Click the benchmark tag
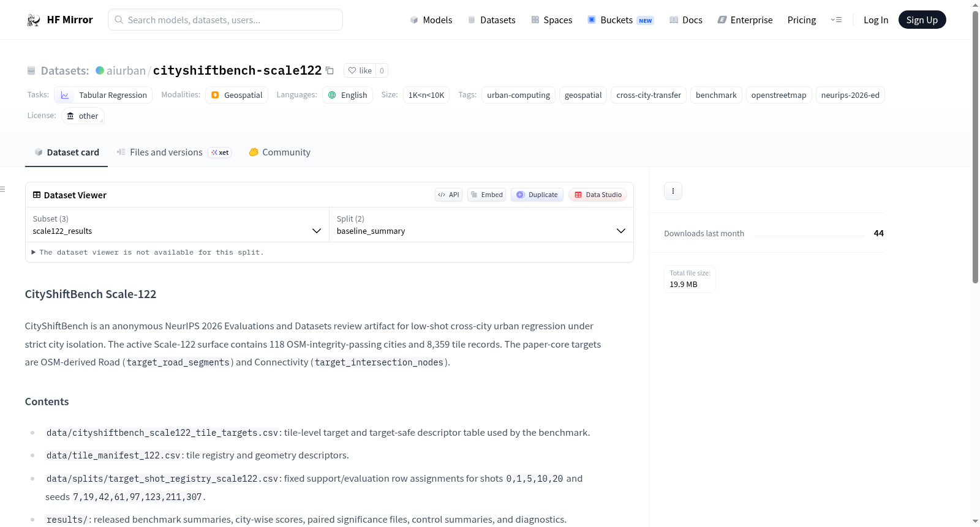Viewport: 980px width, 527px height. tap(716, 95)
